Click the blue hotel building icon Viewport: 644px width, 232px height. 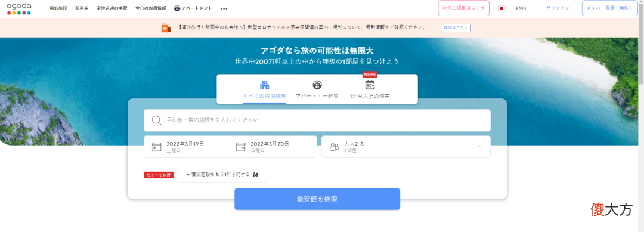pos(265,85)
